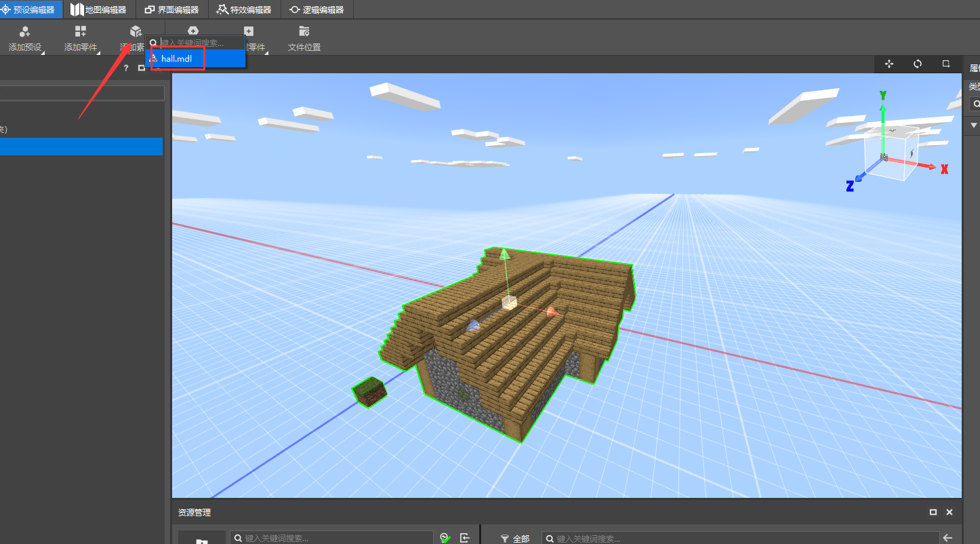The image size is (980, 544).
Task: Select the small grass block in the viewport
Action: point(369,392)
